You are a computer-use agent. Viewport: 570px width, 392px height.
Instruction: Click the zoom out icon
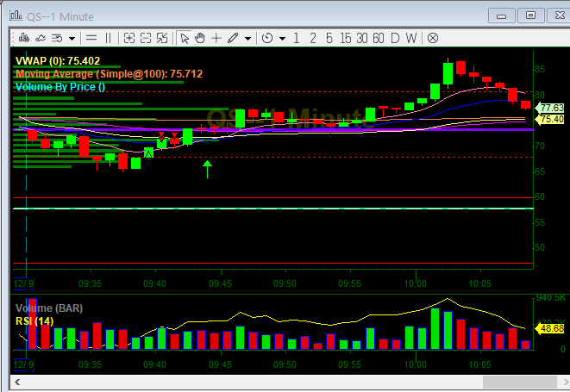pyautogui.click(x=146, y=38)
